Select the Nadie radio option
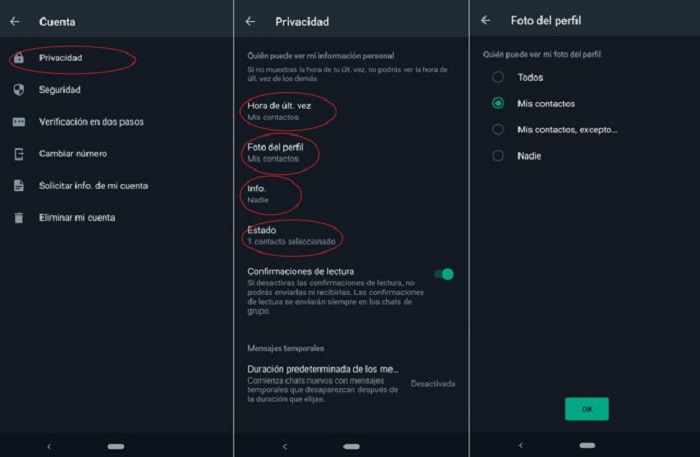700x457 pixels. coord(498,156)
